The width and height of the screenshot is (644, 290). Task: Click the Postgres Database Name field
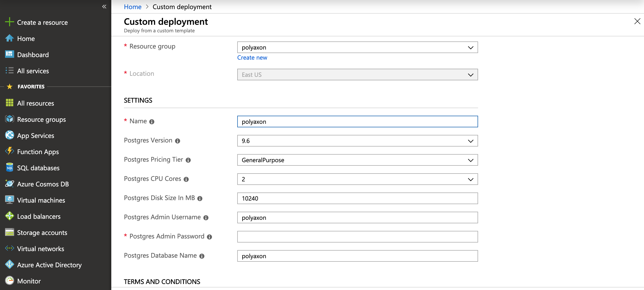coord(357,256)
